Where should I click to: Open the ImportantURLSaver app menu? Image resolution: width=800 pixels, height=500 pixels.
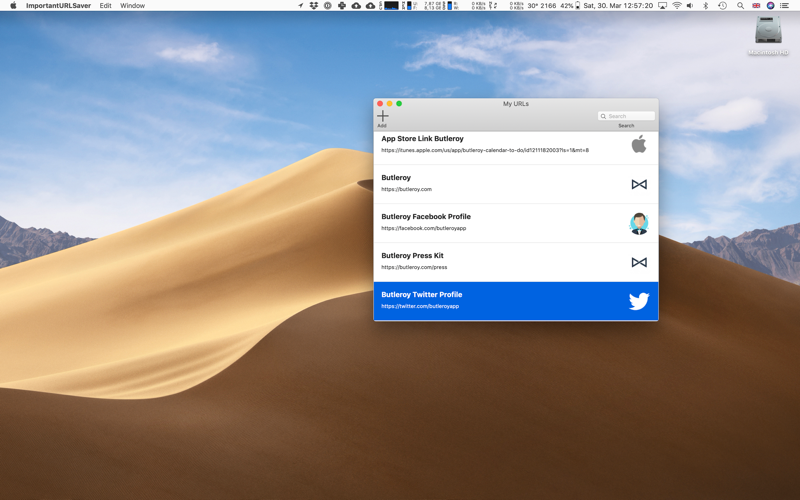(57, 6)
